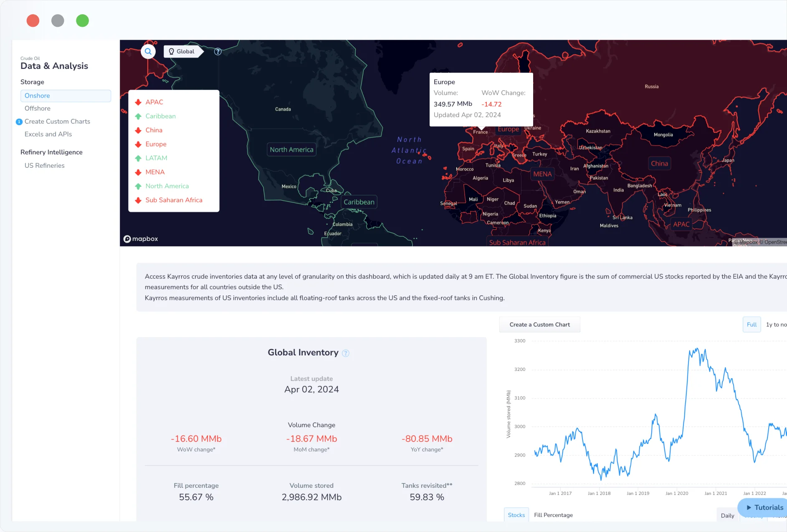Switch to the Fill Percentage chart tab
Screen dimensions: 787x532
coord(553,515)
